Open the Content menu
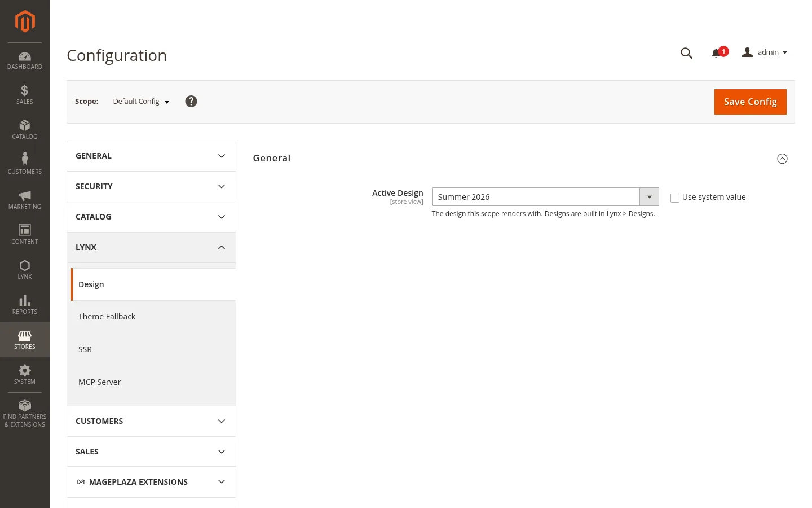Screen dimensions: 812x508 [25, 235]
